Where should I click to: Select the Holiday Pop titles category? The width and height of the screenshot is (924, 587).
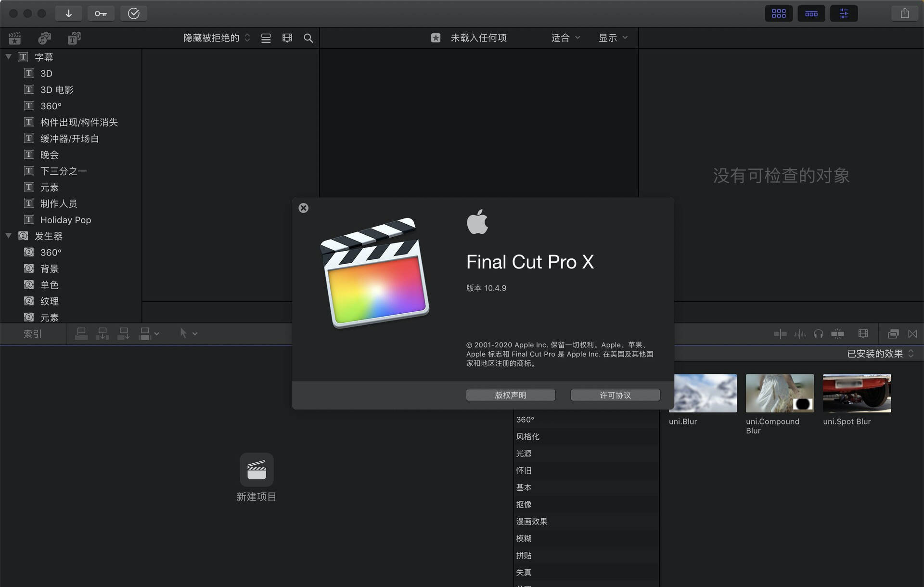[x=65, y=220]
